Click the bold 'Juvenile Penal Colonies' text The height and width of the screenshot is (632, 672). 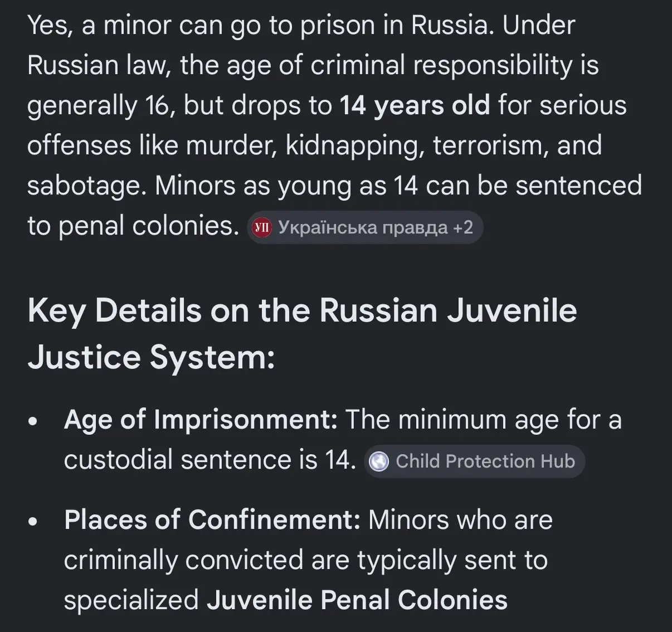click(x=357, y=600)
